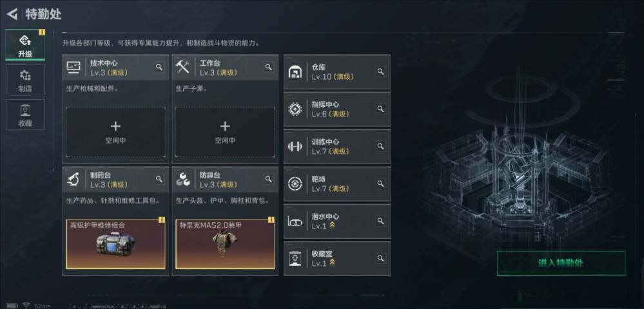The width and height of the screenshot is (644, 309).
Task: Select the 升级 tab
Action: click(x=26, y=45)
